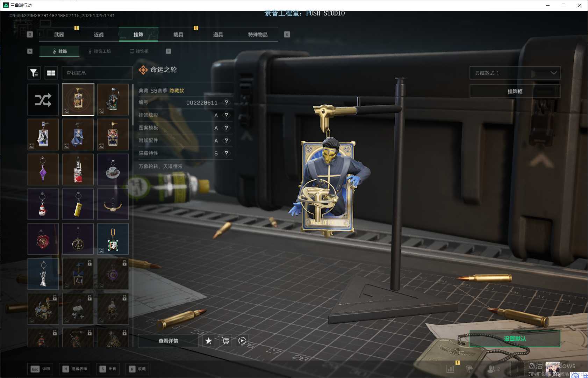
Task: Select the gray hat charm thumbnail
Action: click(x=113, y=169)
